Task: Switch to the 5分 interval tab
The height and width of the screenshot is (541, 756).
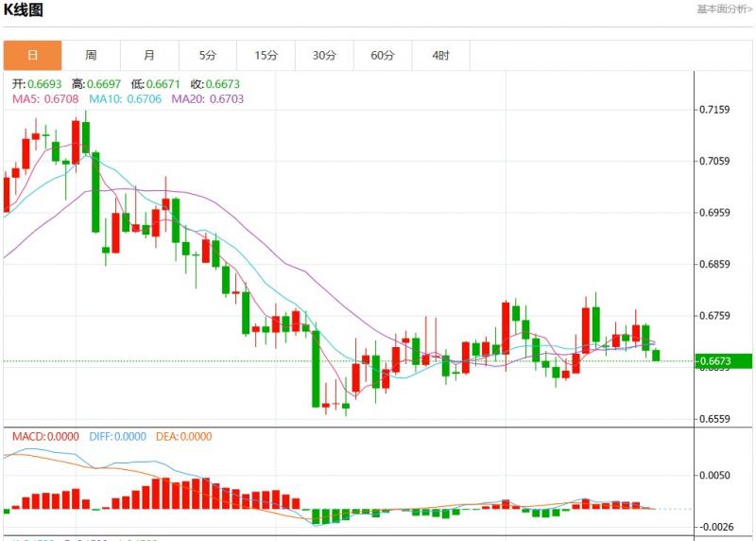Action: coord(208,56)
